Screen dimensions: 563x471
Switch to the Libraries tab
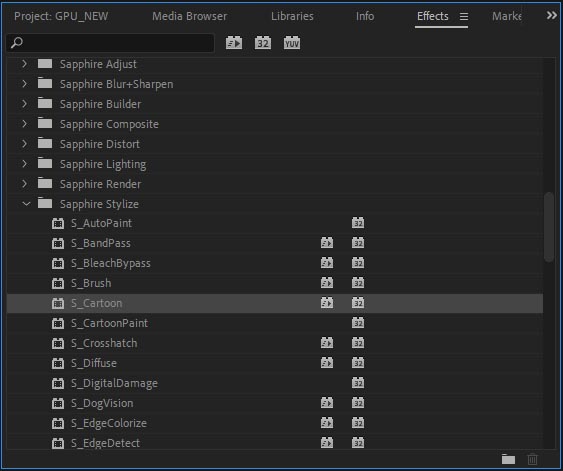click(x=292, y=16)
